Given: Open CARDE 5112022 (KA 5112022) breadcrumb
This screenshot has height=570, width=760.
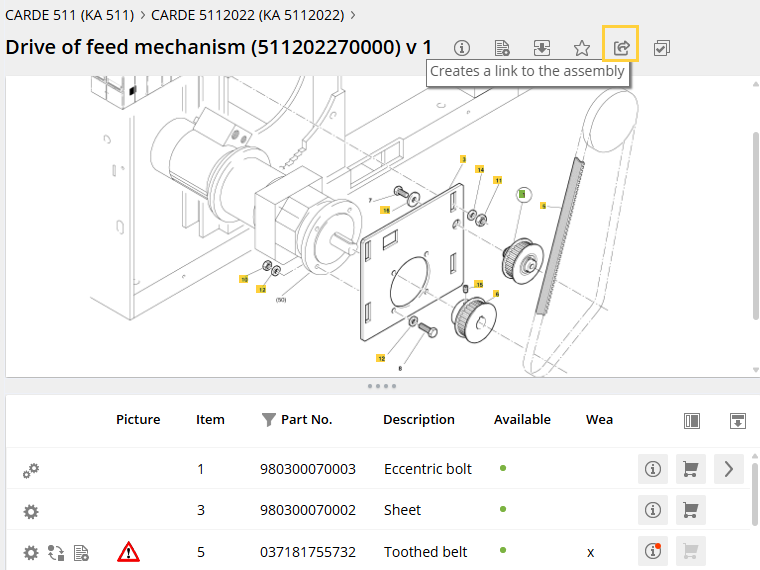Looking at the screenshot, I should click(247, 15).
